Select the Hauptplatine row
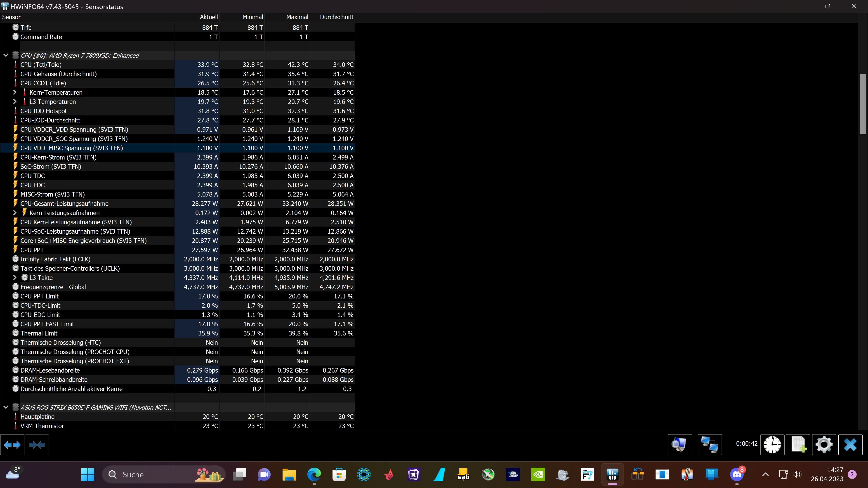 click(x=177, y=417)
